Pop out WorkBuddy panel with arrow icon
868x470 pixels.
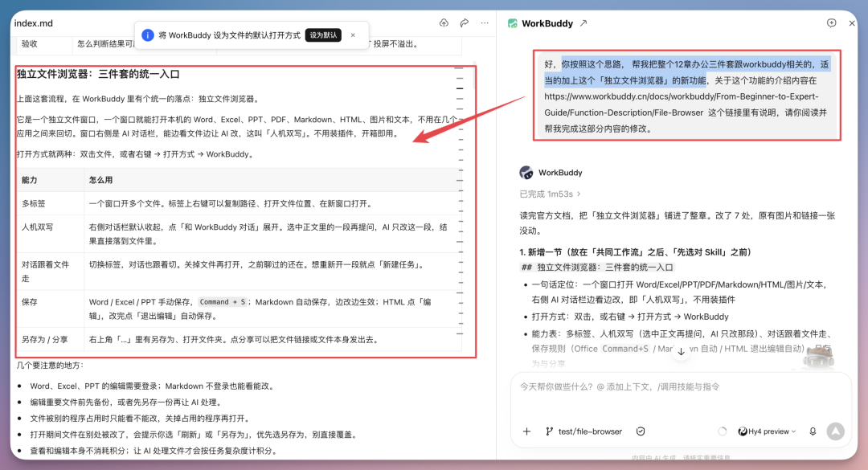point(583,23)
